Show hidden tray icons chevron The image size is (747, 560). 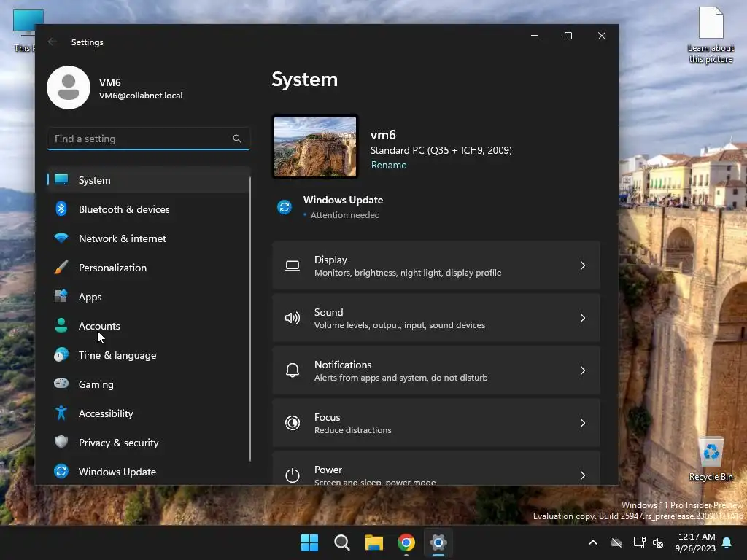(593, 542)
